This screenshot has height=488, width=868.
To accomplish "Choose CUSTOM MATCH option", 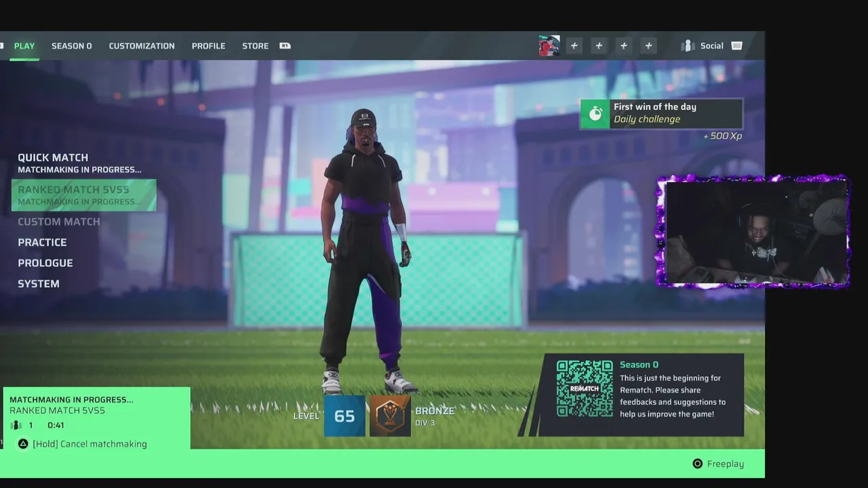I will click(59, 222).
